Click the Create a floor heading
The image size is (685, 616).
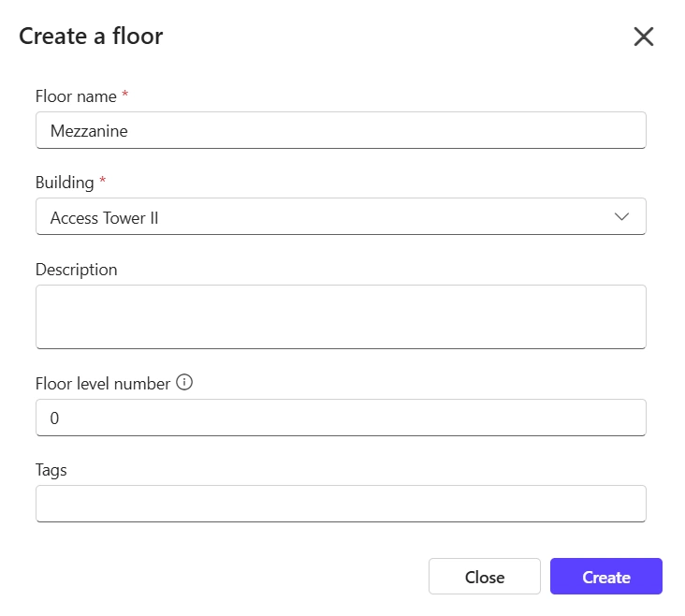(91, 36)
